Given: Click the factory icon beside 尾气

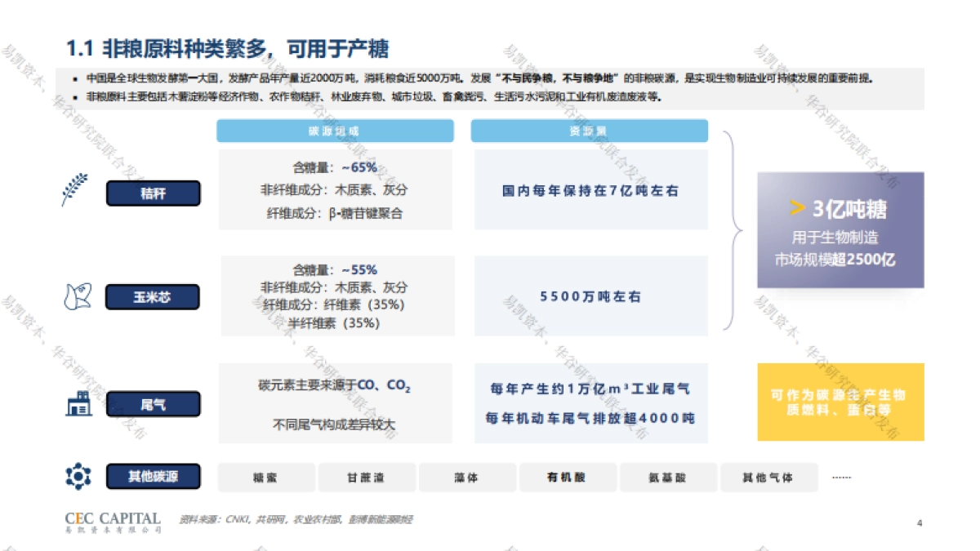Looking at the screenshot, I should pyautogui.click(x=78, y=403).
